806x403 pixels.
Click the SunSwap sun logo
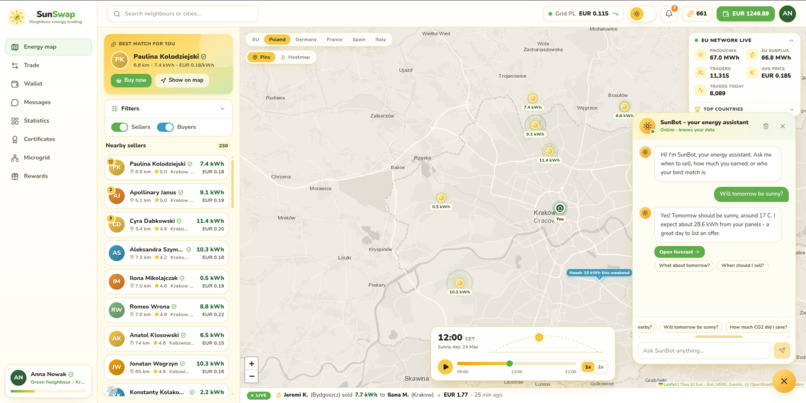tap(16, 17)
